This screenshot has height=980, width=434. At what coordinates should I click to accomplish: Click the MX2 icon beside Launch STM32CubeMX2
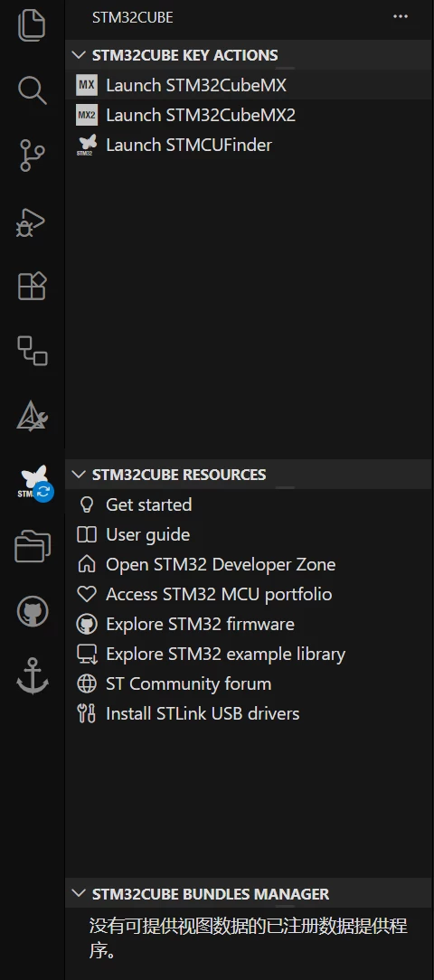tap(87, 115)
